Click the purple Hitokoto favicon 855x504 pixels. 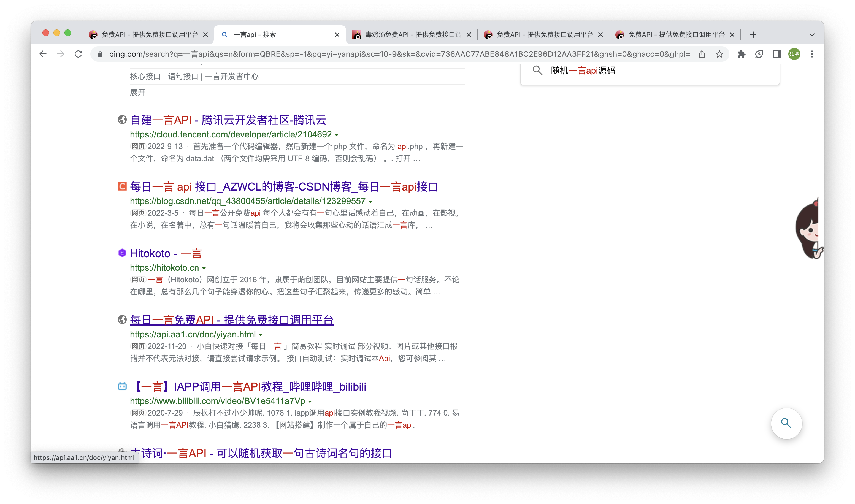tap(122, 253)
